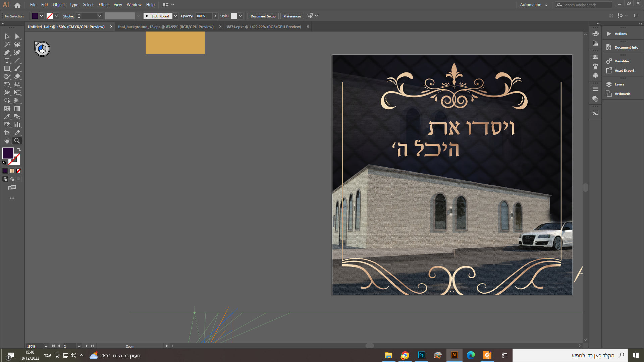This screenshot has height=362, width=644.
Task: Click the Document Setup button
Action: pyautogui.click(x=263, y=16)
